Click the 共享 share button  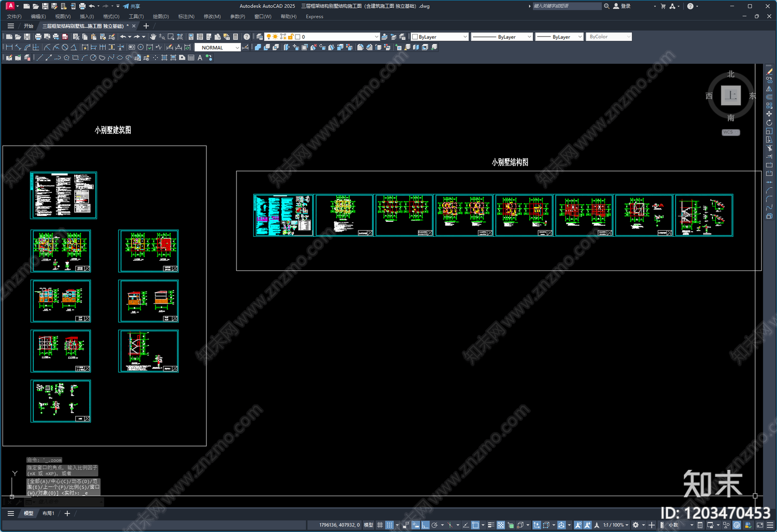tap(132, 6)
